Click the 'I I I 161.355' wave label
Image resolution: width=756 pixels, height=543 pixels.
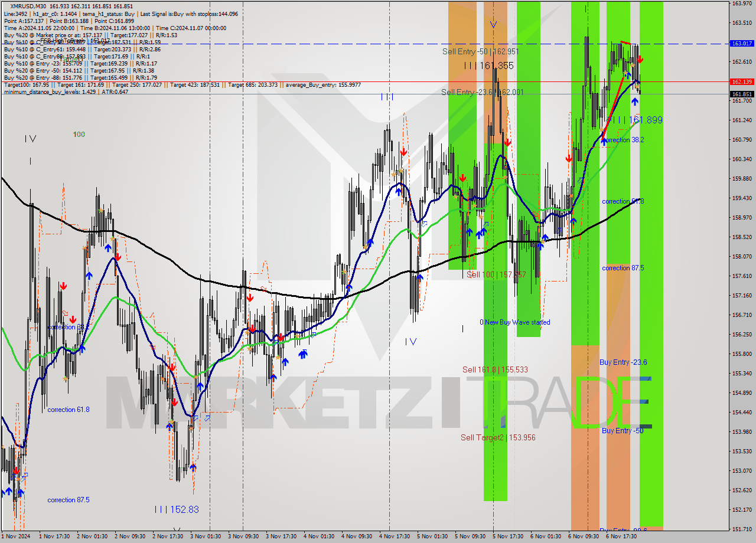[488, 66]
